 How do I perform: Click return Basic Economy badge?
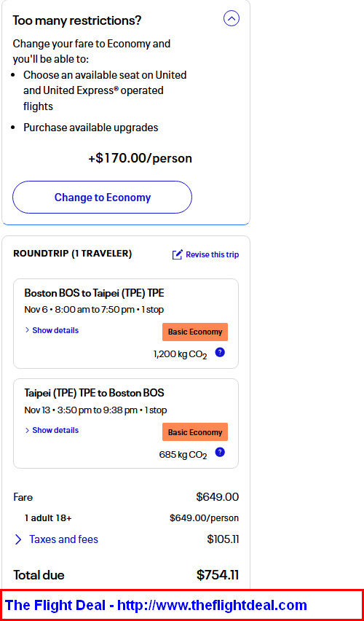[x=195, y=432]
